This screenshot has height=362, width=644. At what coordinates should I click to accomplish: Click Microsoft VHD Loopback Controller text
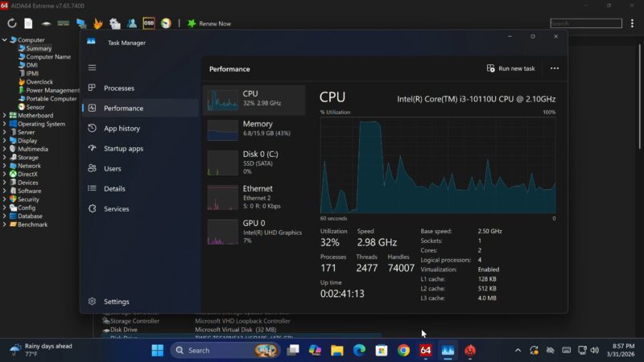(x=242, y=321)
